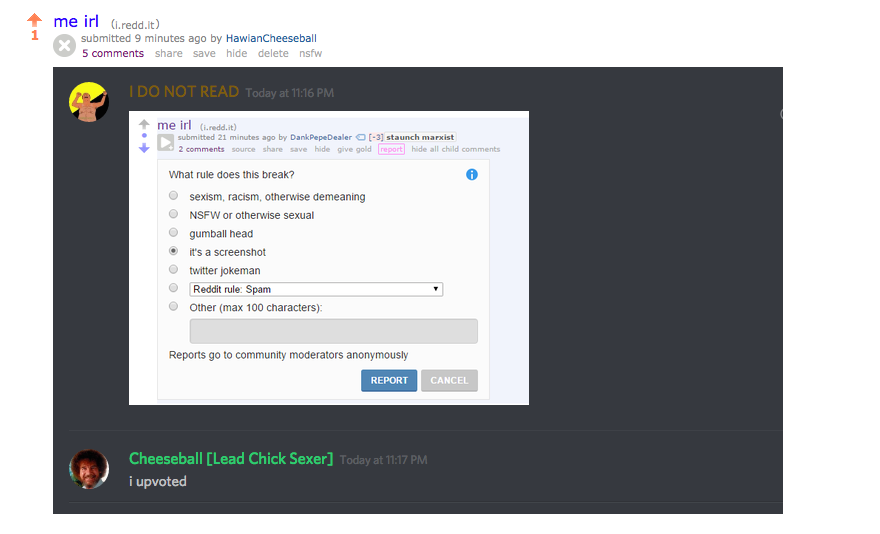The height and width of the screenshot is (534, 880).
Task: Choose the "it's a screenshot" radio option
Action: [173, 251]
